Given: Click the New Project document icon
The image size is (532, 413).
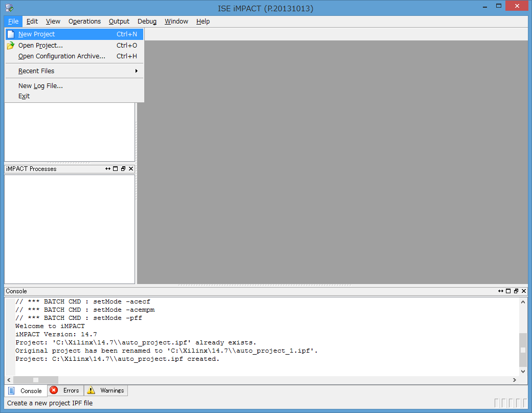Looking at the screenshot, I should pos(10,34).
